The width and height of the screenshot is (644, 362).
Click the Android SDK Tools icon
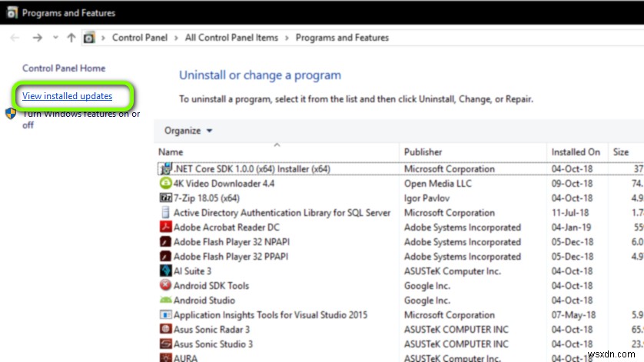165,285
